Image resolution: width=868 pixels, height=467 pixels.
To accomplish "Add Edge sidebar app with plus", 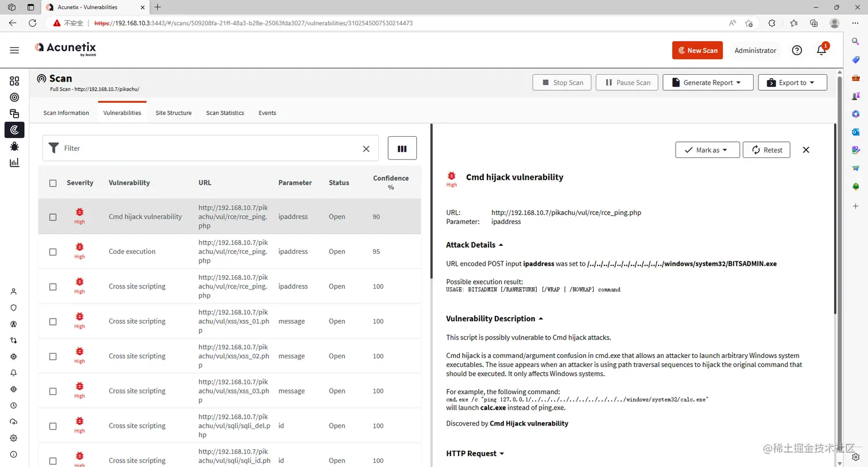I will click(x=855, y=206).
